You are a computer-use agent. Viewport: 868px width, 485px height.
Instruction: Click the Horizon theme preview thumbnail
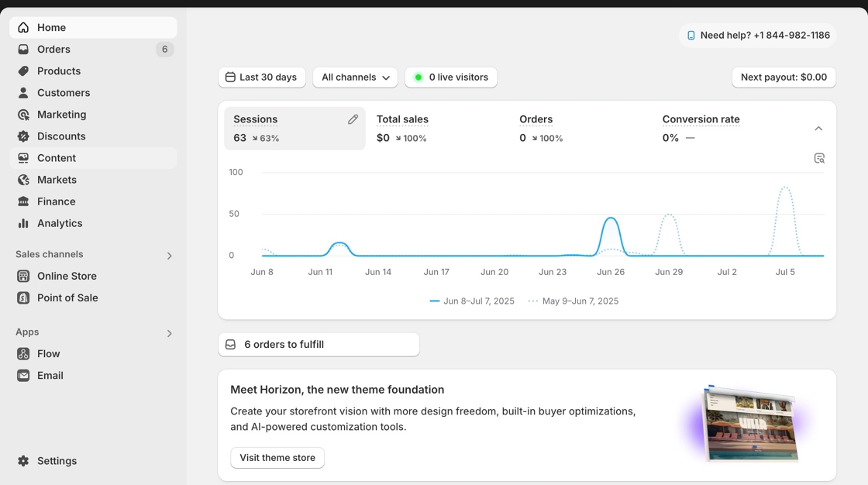click(749, 424)
